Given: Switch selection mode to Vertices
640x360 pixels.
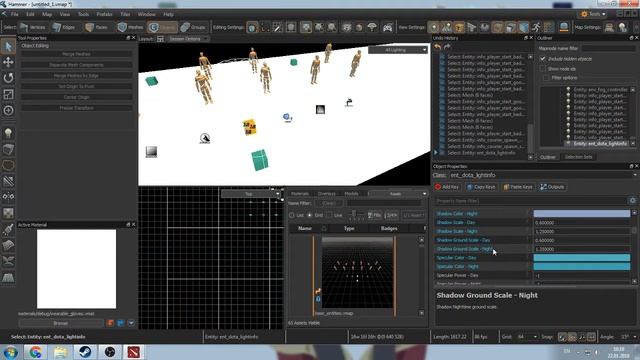Looking at the screenshot, I should (x=33, y=27).
